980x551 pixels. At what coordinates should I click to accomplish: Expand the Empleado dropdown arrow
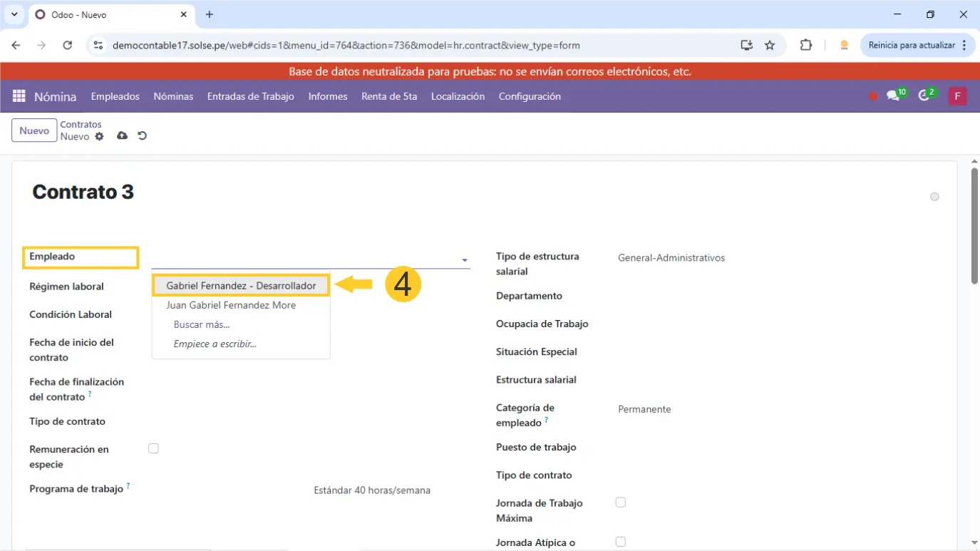pyautogui.click(x=465, y=260)
